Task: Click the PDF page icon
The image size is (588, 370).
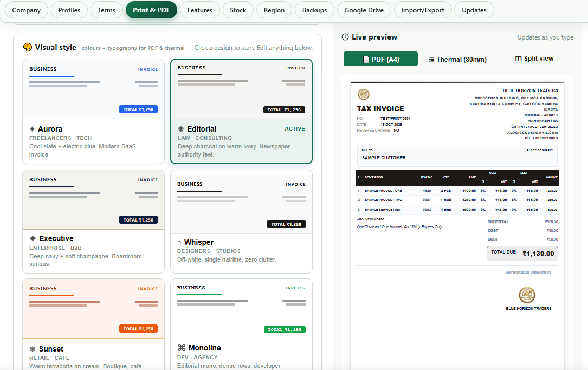Action: coord(366,60)
